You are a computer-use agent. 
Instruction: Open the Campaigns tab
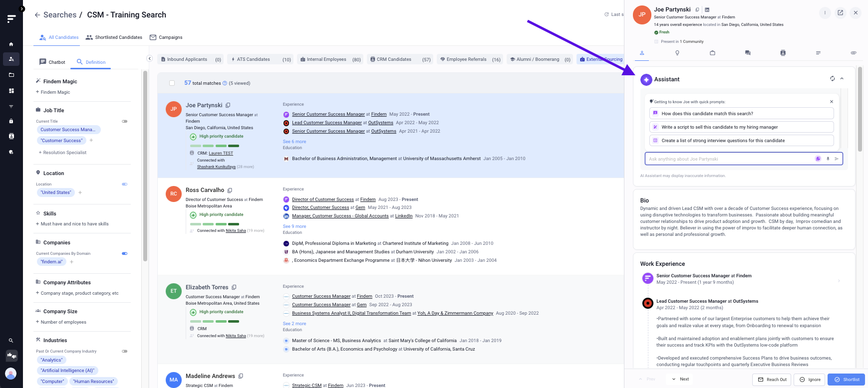point(166,37)
